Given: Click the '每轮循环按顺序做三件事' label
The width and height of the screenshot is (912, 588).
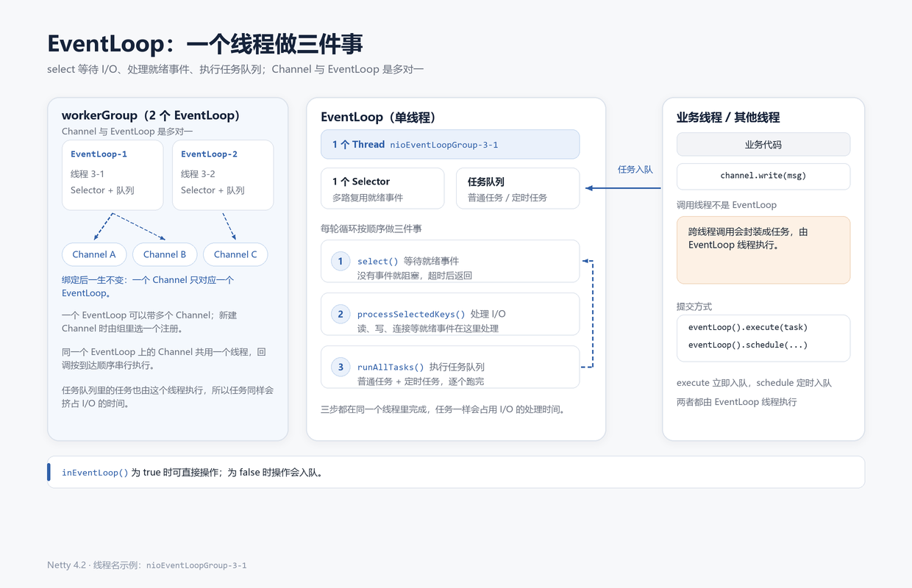Looking at the screenshot, I should 371,229.
